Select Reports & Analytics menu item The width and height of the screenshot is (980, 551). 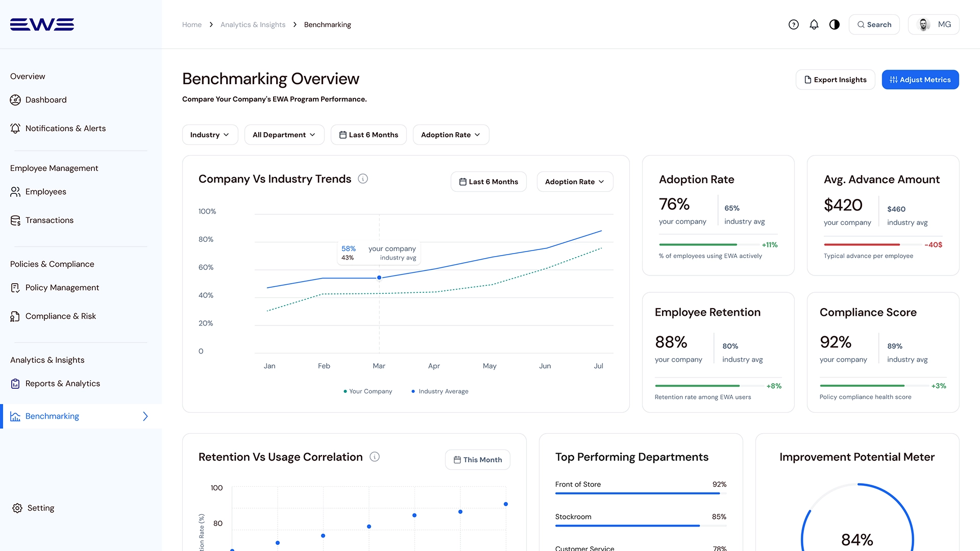coord(62,384)
